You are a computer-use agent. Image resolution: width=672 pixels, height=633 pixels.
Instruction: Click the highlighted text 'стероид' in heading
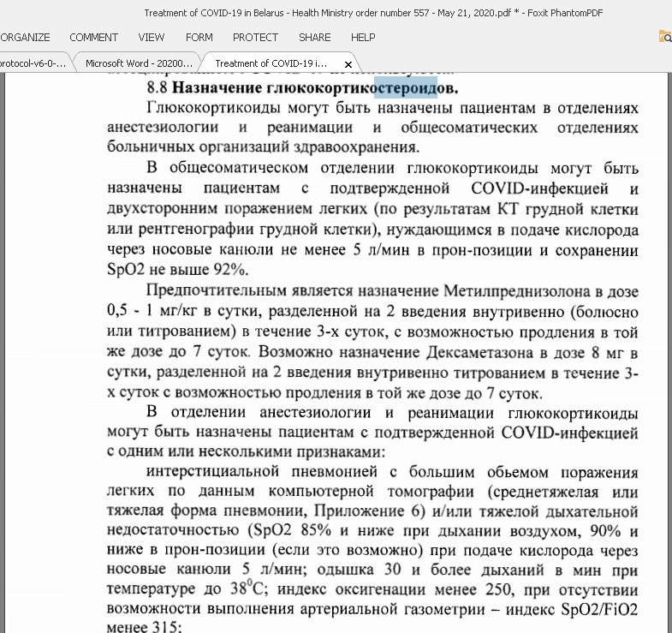point(406,88)
